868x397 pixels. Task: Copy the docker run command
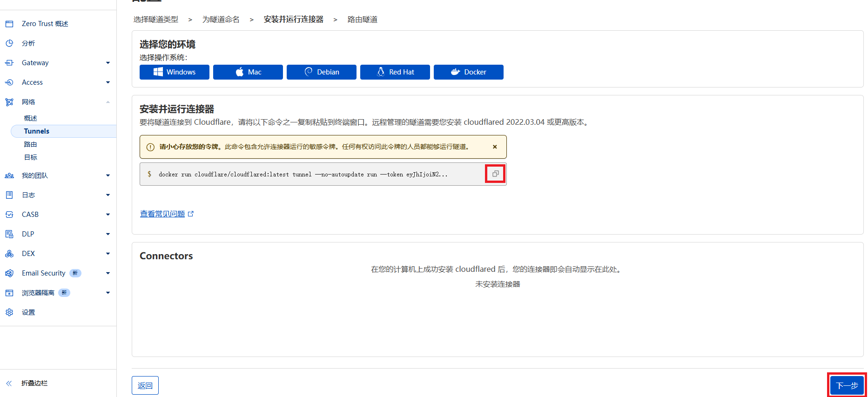pyautogui.click(x=495, y=174)
